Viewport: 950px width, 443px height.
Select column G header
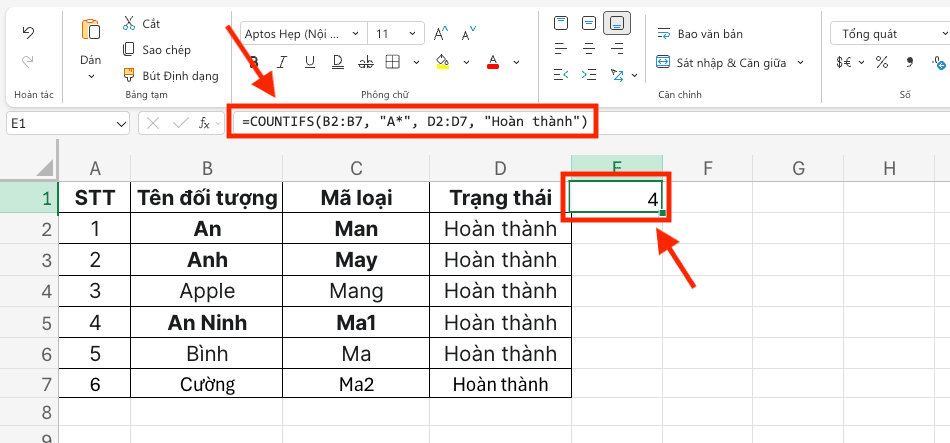coord(798,168)
